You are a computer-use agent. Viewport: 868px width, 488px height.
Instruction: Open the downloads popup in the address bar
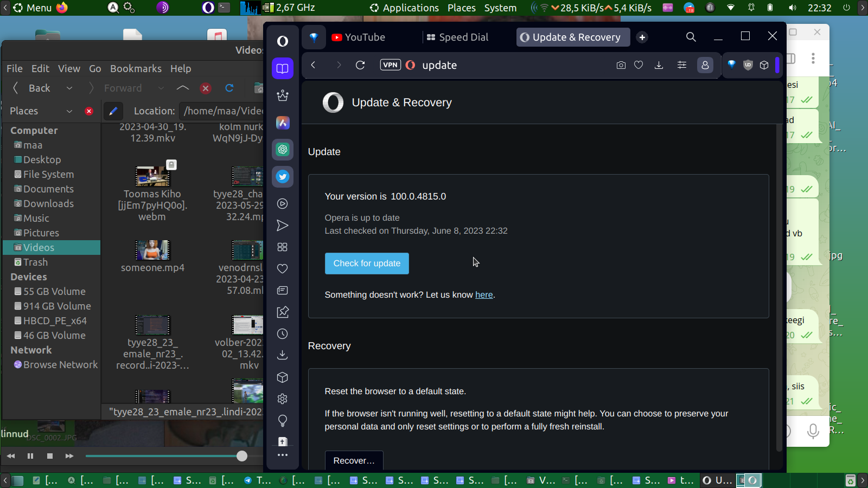659,65
